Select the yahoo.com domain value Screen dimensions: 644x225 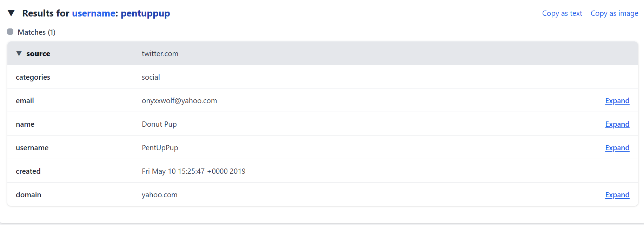point(160,195)
